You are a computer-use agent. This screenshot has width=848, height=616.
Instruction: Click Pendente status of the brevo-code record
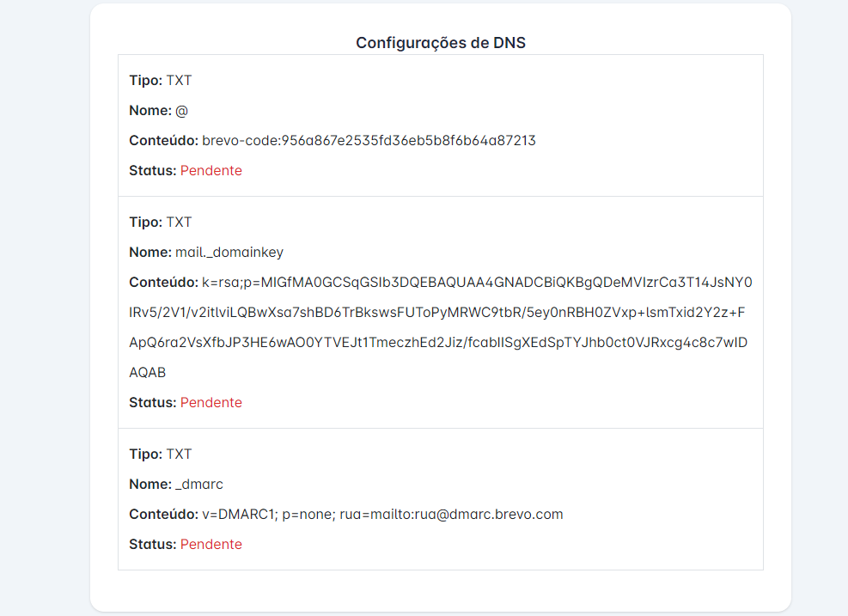coord(211,170)
